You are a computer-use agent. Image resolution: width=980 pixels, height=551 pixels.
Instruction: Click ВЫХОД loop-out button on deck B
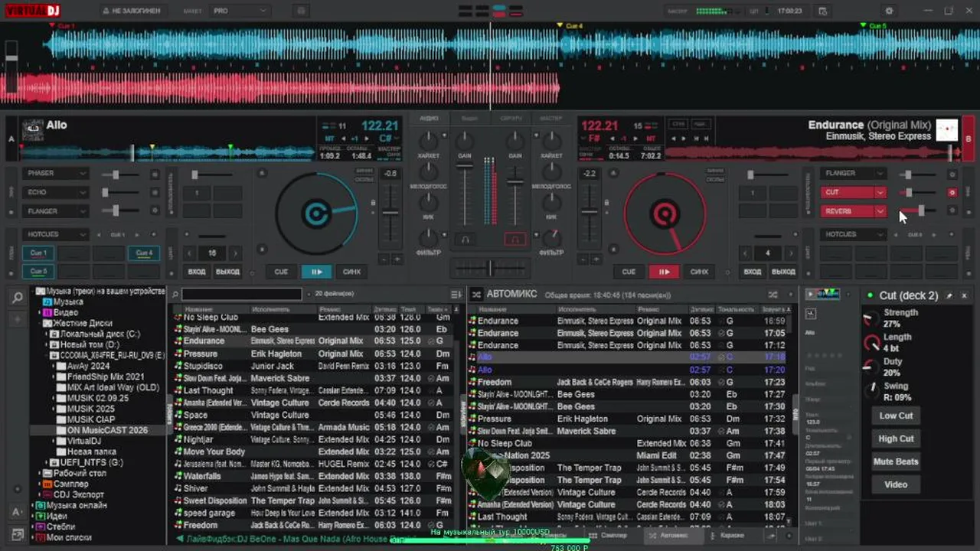point(783,272)
